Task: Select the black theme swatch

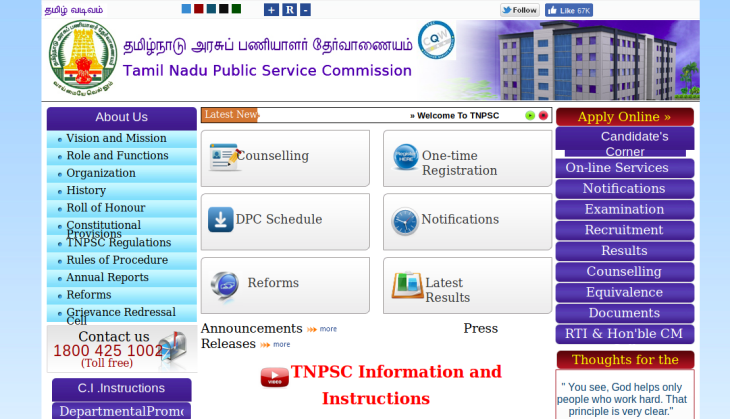Action: click(x=224, y=9)
